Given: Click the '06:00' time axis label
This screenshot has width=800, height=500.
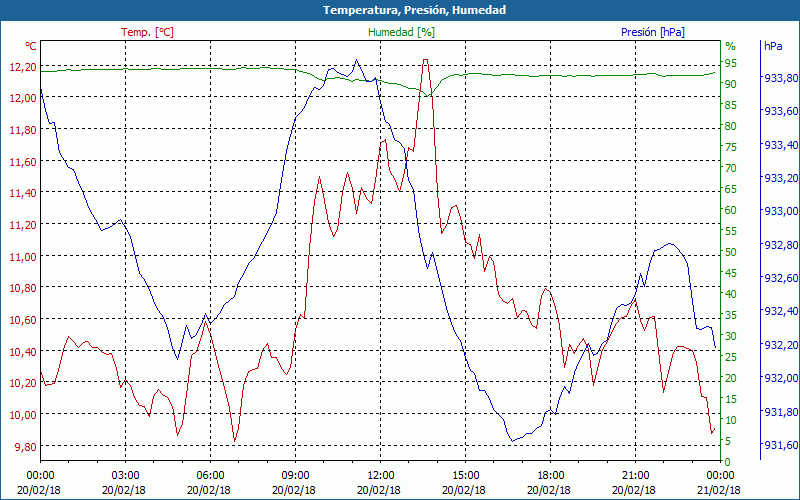Looking at the screenshot, I should (x=210, y=476).
